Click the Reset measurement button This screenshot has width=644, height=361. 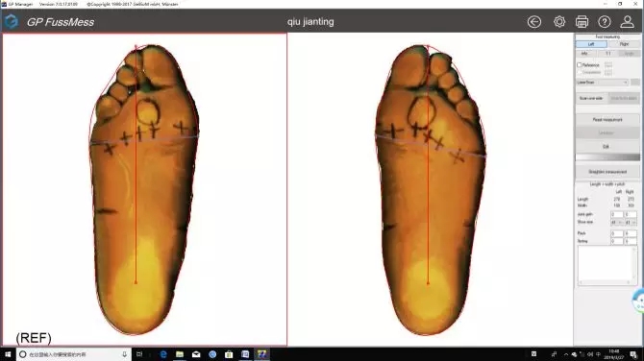[607, 120]
